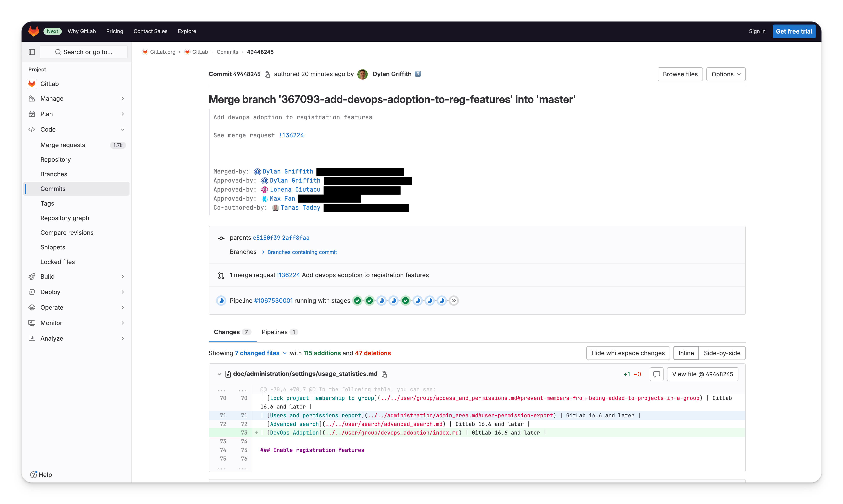The width and height of the screenshot is (843, 504).
Task: Open the Pricing menu item
Action: [114, 31]
